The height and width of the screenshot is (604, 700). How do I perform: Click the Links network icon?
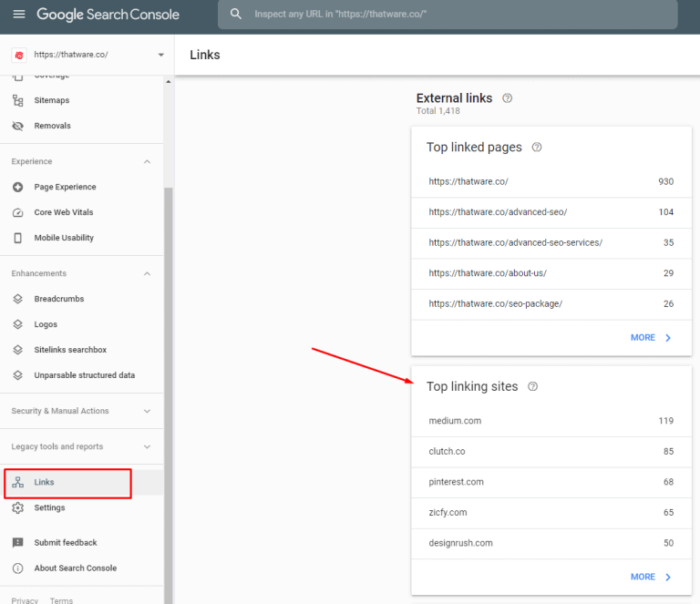(x=18, y=482)
